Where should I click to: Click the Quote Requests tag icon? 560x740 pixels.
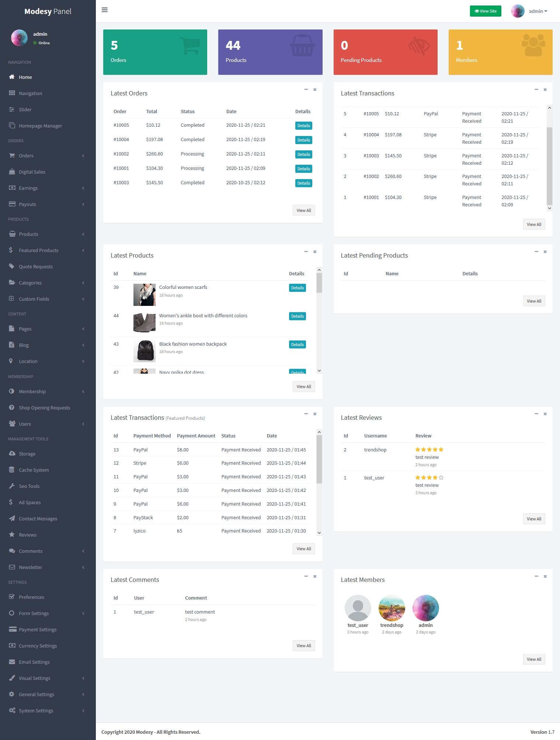click(x=12, y=266)
